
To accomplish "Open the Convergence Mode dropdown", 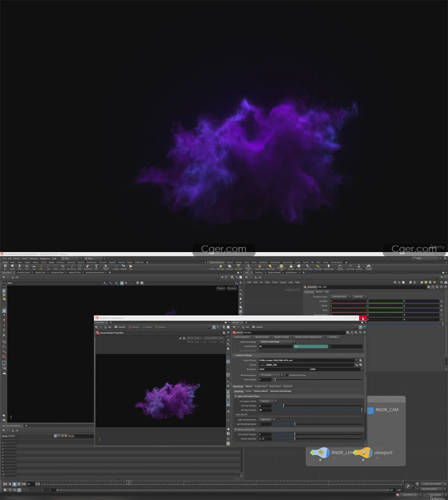I will 268,401.
